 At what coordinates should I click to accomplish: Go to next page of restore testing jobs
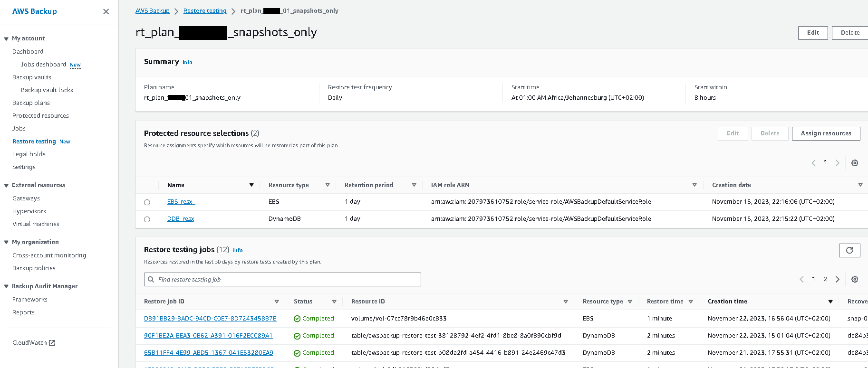coord(838,279)
